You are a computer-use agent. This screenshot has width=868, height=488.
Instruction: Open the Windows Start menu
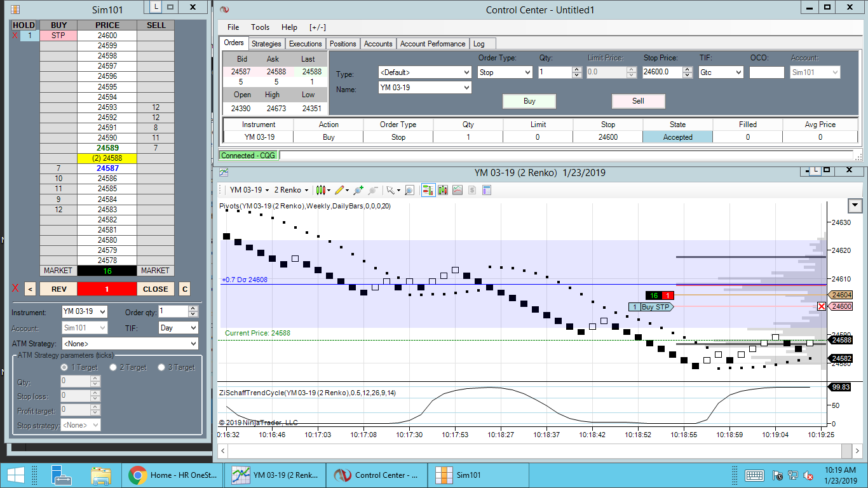15,475
